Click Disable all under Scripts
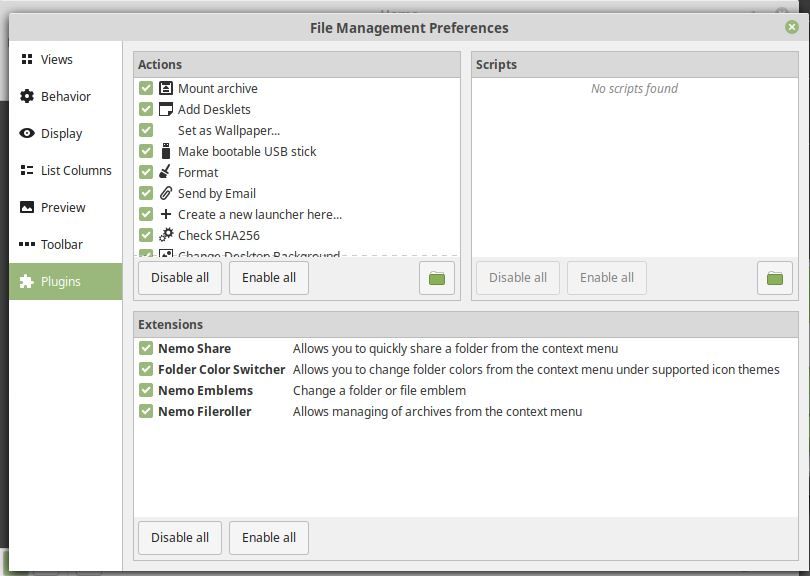Image resolution: width=810 pixels, height=576 pixels. 518,278
